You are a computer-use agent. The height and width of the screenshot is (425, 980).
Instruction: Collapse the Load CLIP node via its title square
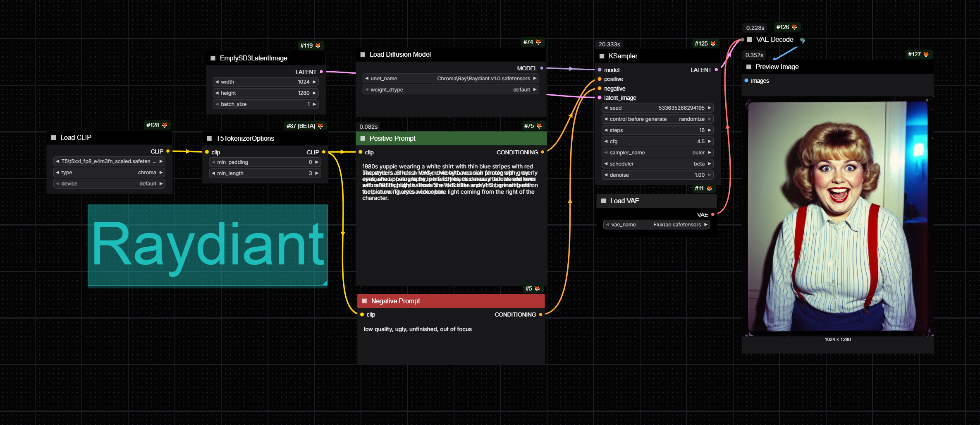tap(53, 137)
